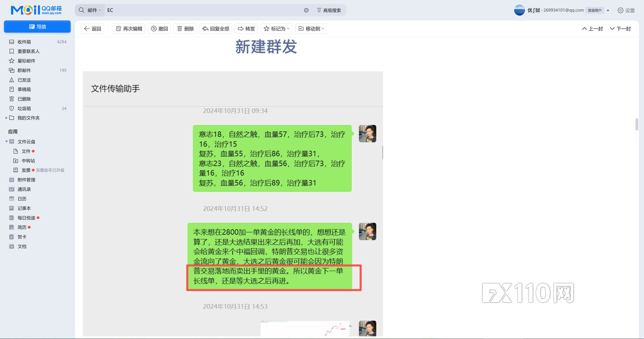The height and width of the screenshot is (339, 644).
Task: Expand the 我的文件夹 tree arrow
Action: coord(6,118)
